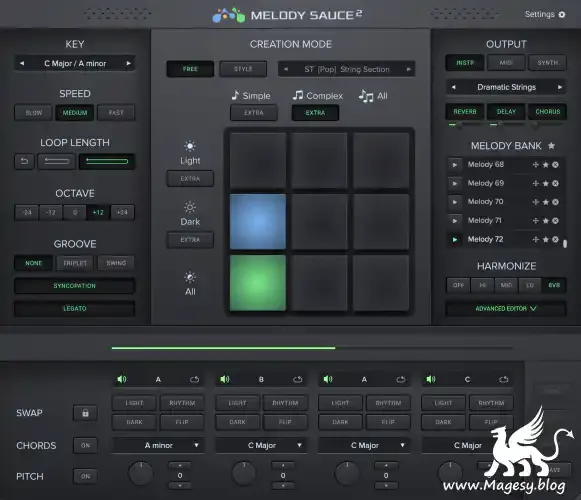Play Melody 69

click(455, 183)
